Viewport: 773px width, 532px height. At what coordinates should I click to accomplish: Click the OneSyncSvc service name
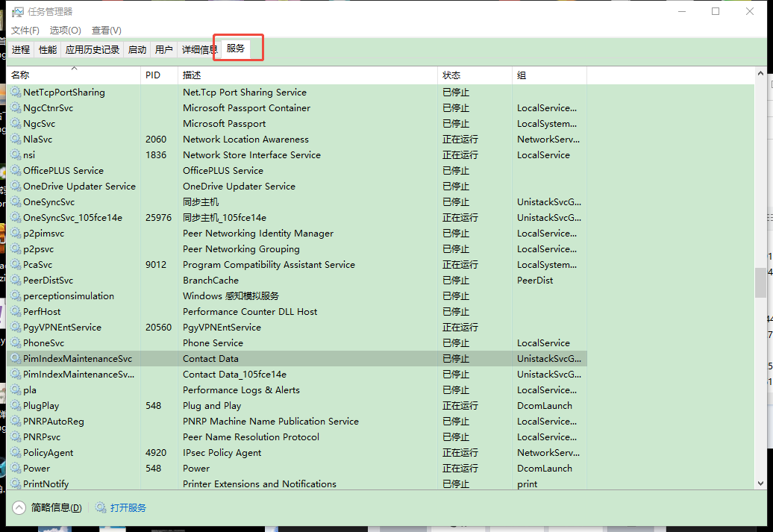pyautogui.click(x=48, y=202)
